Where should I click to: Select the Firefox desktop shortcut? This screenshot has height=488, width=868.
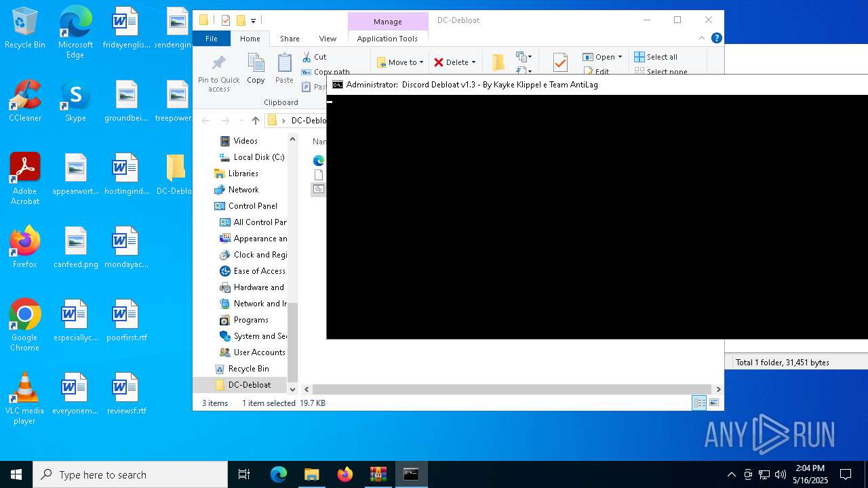point(25,247)
